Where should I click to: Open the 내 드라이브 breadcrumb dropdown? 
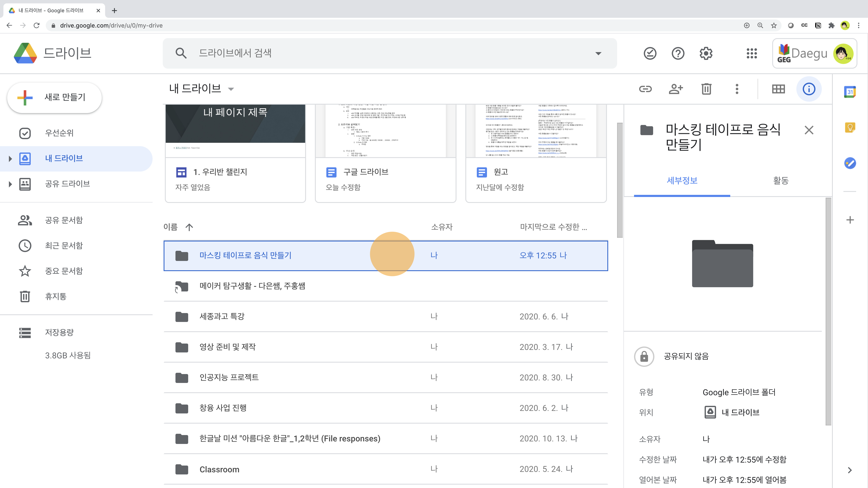click(x=231, y=89)
